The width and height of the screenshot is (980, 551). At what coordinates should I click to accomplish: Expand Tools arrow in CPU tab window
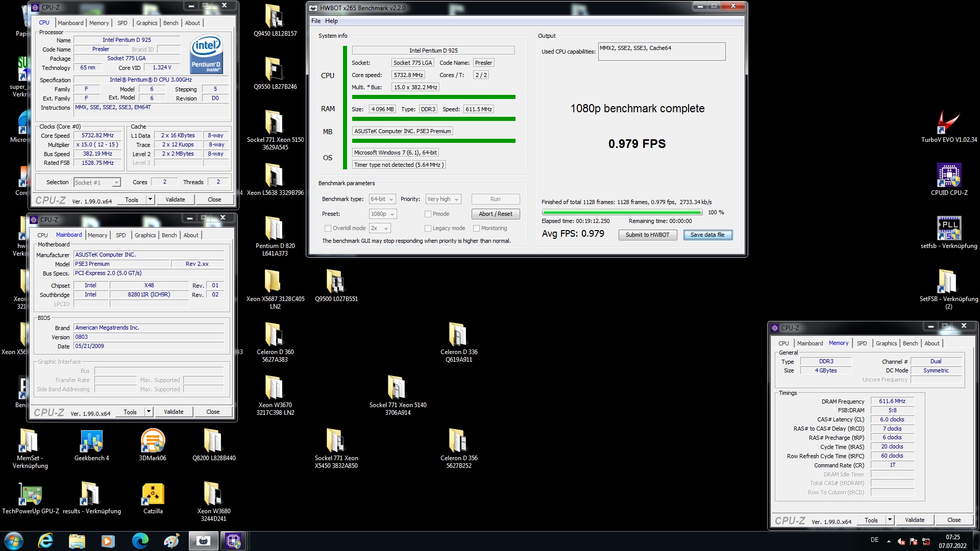point(150,199)
